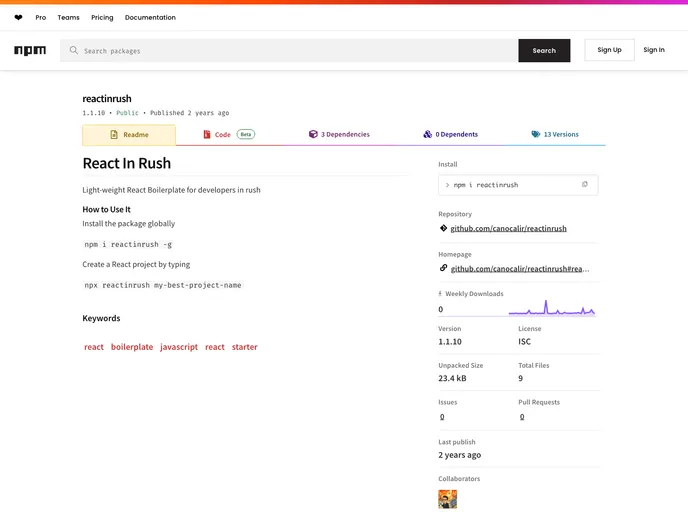Click the collaborator avatar thumbnail
688x512 pixels.
448,499
